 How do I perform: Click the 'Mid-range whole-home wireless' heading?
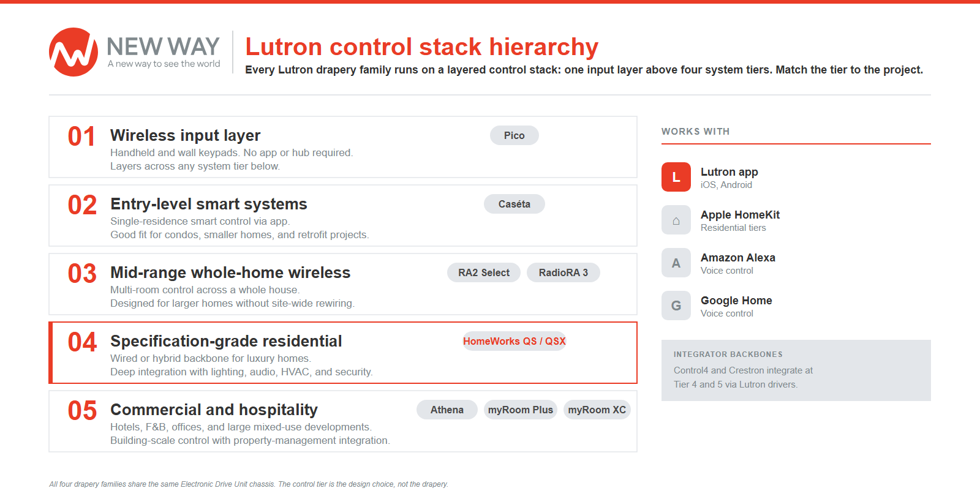(x=230, y=272)
